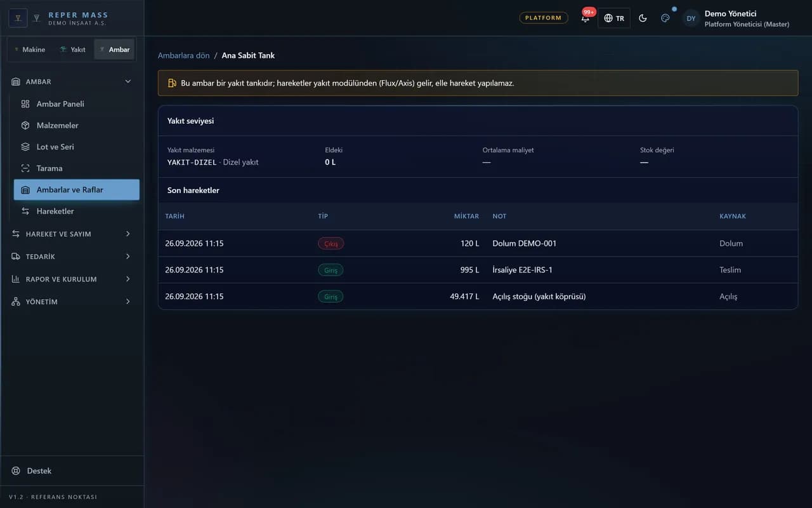Click the Malzemeler box icon
The image size is (812, 508).
point(25,126)
